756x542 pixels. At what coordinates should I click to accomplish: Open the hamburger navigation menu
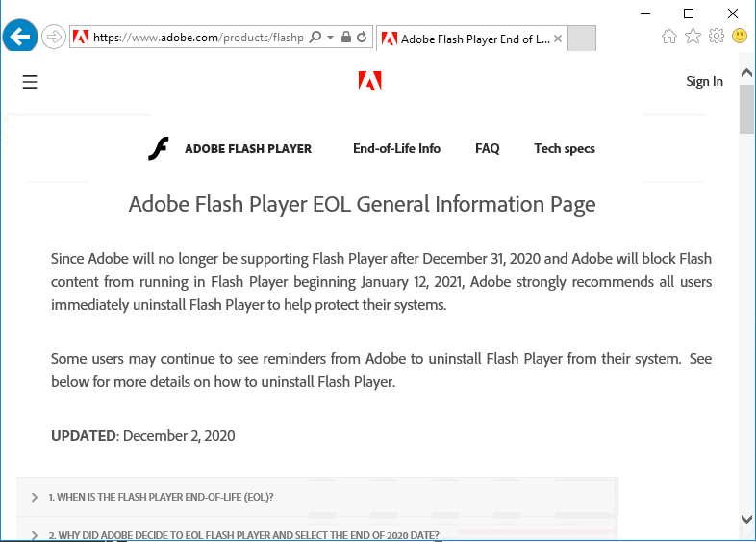(x=30, y=82)
